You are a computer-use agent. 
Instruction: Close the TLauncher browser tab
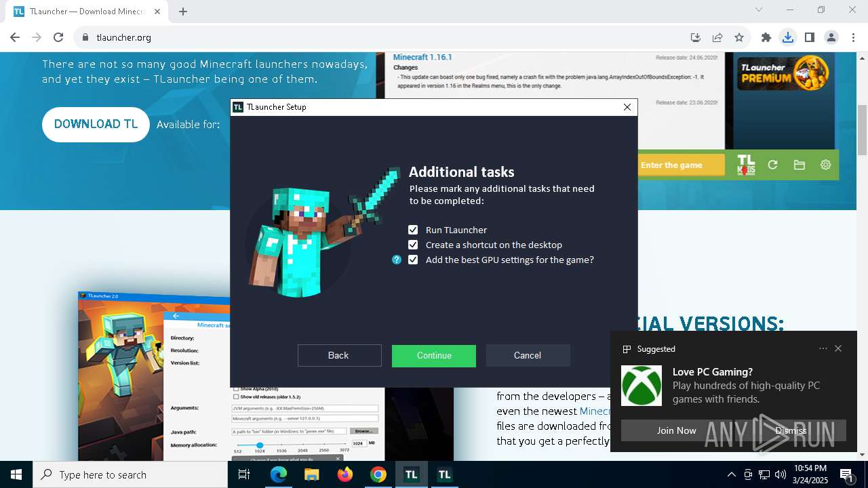point(158,12)
